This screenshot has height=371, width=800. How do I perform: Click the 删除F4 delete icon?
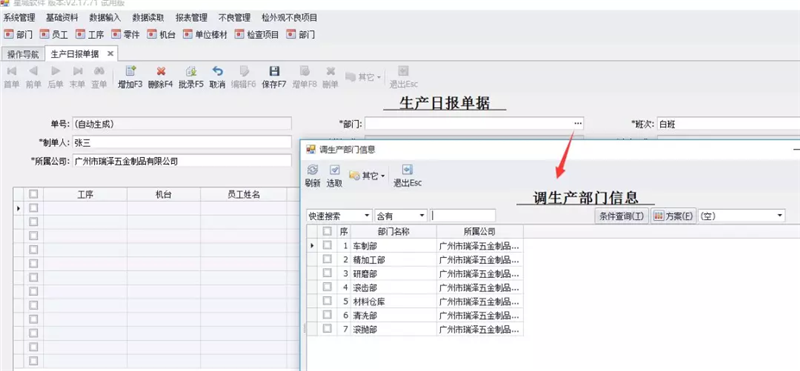(161, 71)
